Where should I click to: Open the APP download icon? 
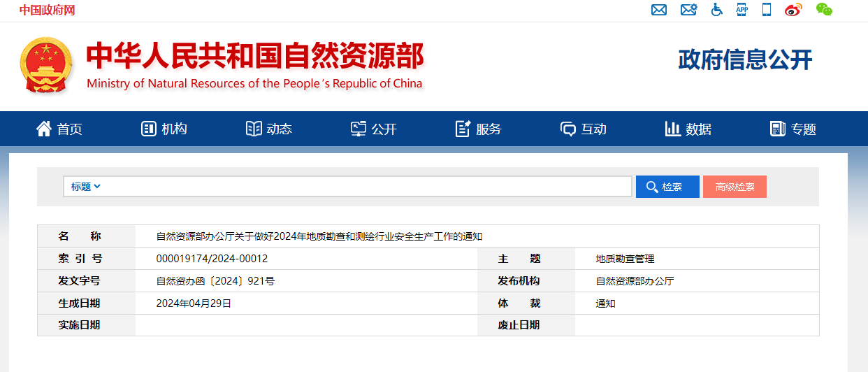tap(742, 10)
